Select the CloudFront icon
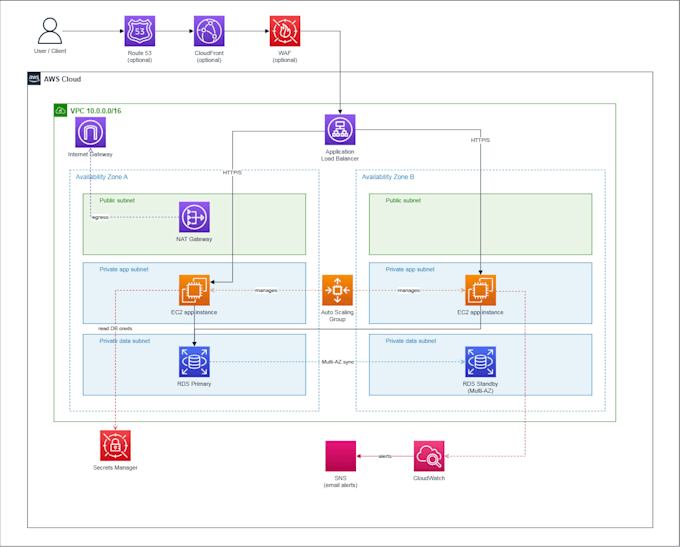The image size is (680, 547). click(x=209, y=31)
